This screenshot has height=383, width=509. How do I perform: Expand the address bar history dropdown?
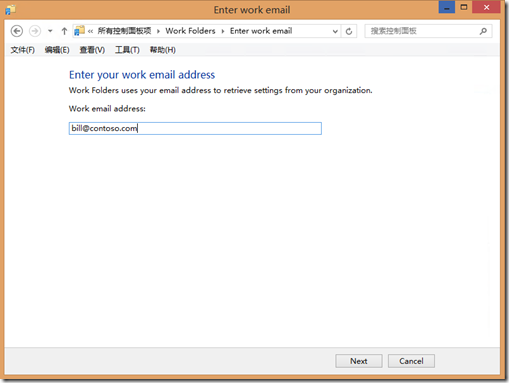coord(335,31)
